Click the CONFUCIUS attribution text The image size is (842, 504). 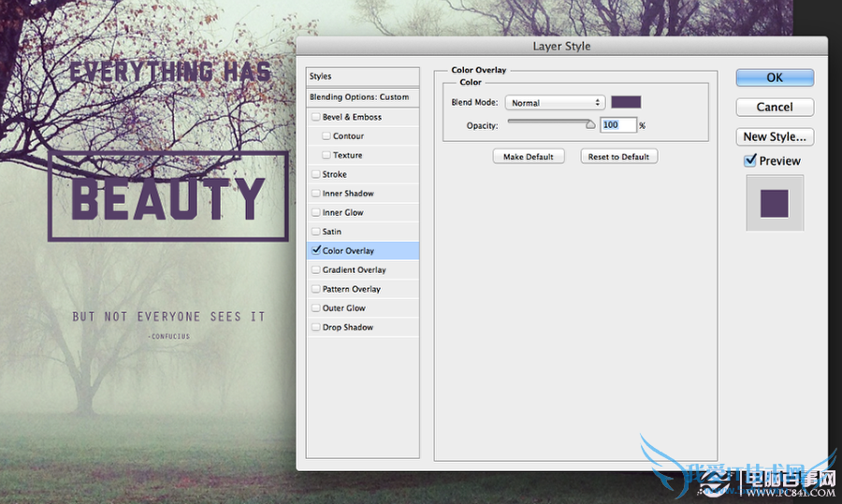click(169, 337)
